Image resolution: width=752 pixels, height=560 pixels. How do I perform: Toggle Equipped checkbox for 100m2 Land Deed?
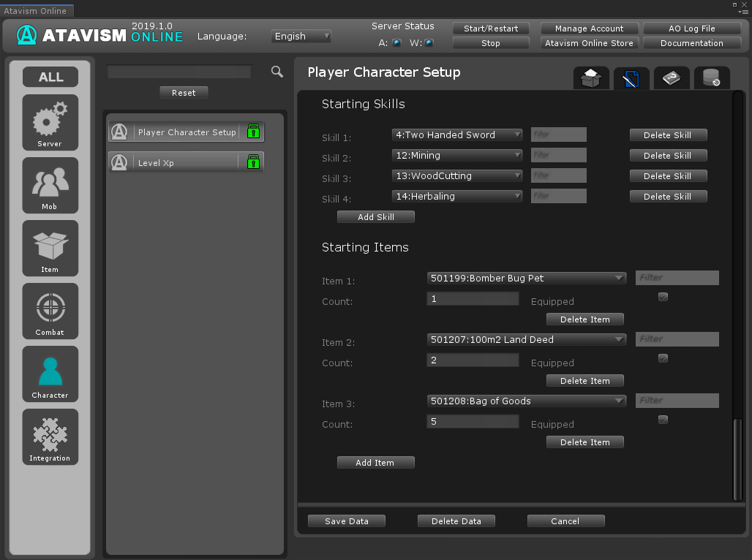663,358
